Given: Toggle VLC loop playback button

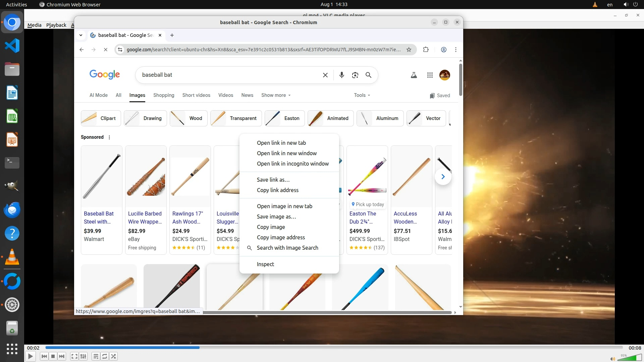Looking at the screenshot, I should (x=105, y=356).
